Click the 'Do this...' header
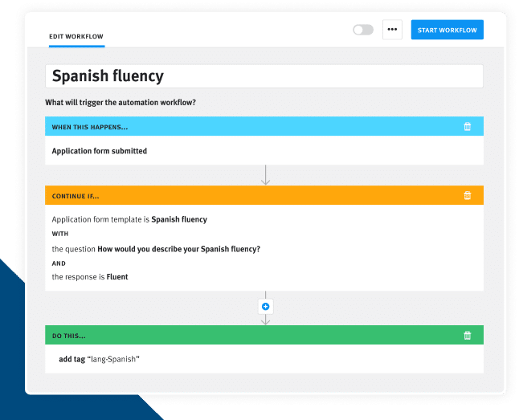This screenshot has height=420, width=519. point(264,335)
